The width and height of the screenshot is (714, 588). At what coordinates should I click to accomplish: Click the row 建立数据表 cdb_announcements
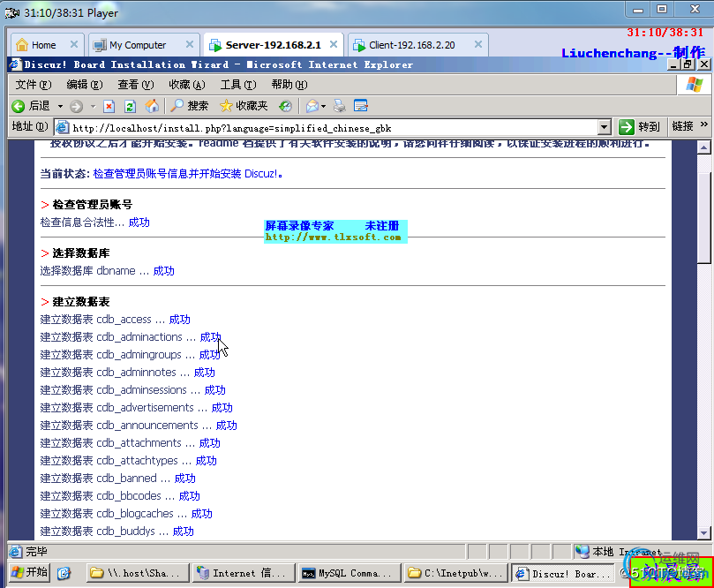(x=139, y=426)
